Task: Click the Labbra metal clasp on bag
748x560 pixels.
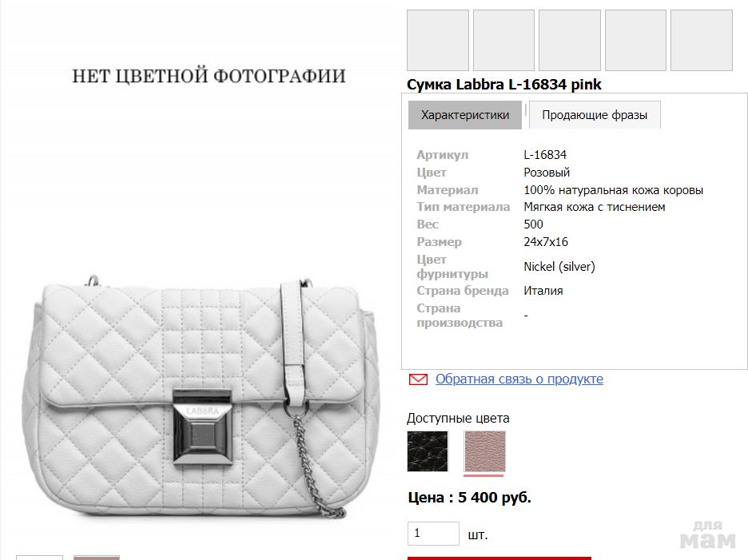Action: pos(203,427)
